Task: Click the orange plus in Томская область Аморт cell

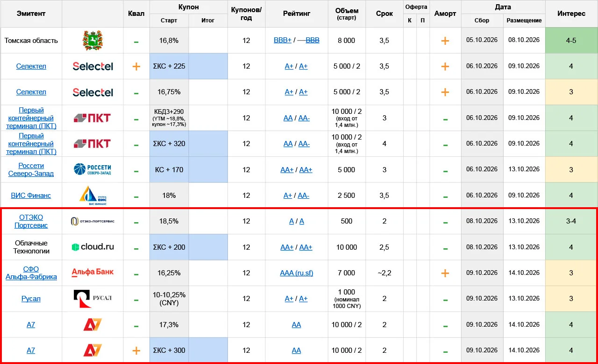Action: 445,41
